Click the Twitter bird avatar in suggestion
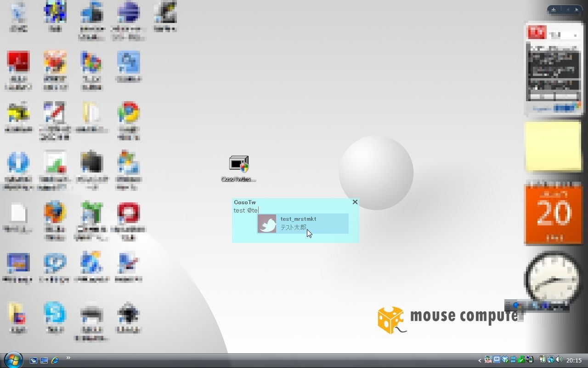Image resolution: width=588 pixels, height=368 pixels. pos(267,224)
